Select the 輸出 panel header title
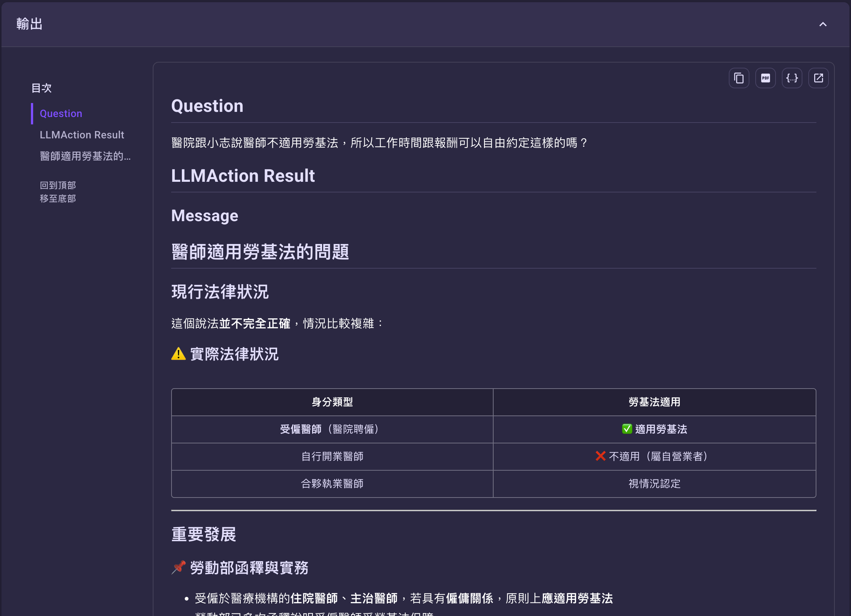 point(29,24)
